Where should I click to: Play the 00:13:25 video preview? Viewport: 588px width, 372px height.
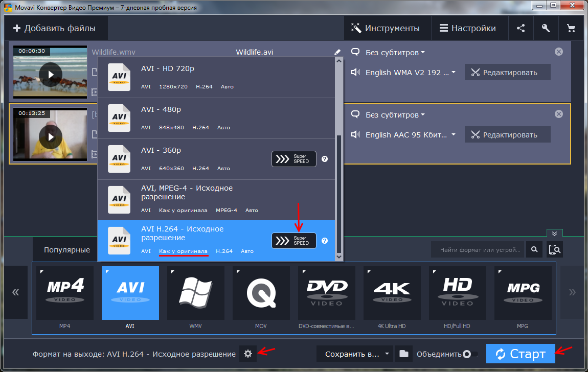click(x=51, y=137)
